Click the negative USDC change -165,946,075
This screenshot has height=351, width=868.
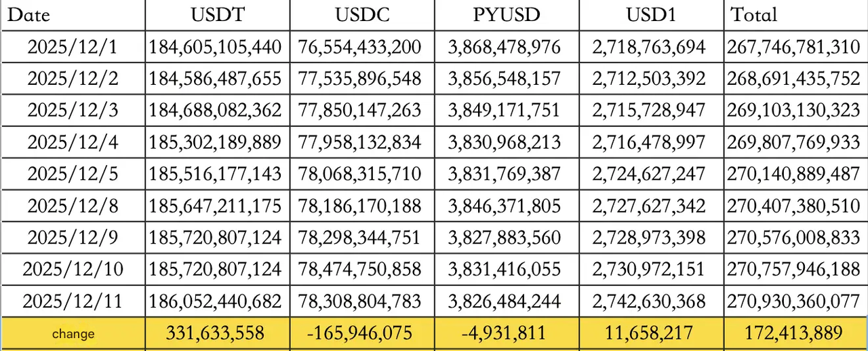click(x=360, y=333)
